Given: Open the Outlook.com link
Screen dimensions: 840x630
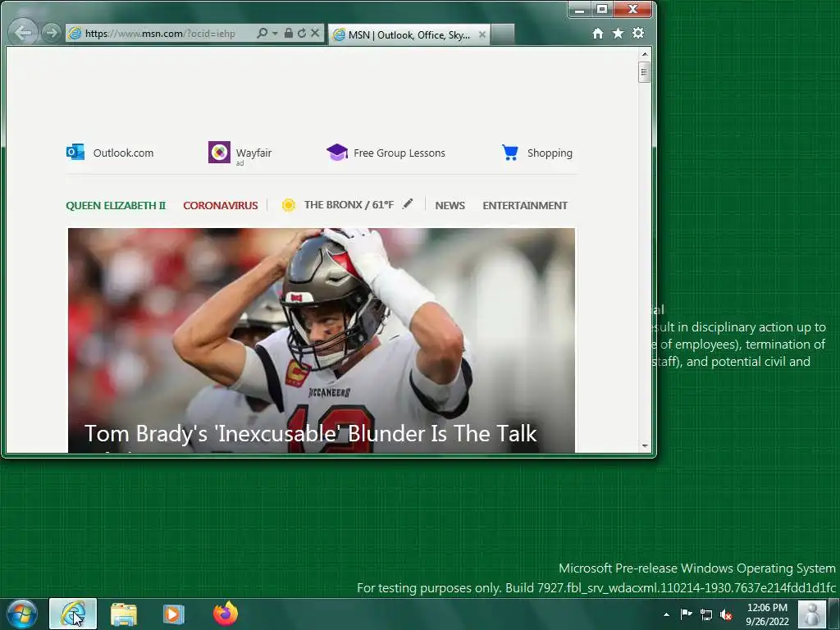Looking at the screenshot, I should (x=123, y=153).
